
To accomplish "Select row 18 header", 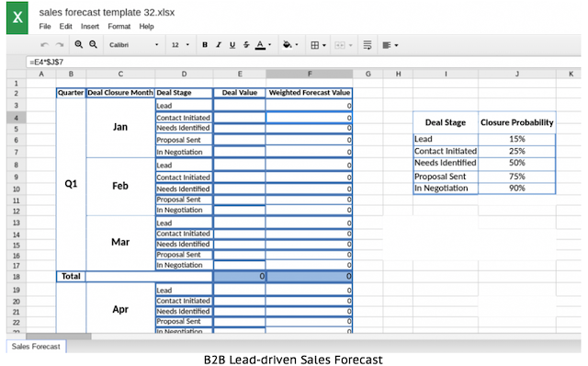I will [17, 277].
